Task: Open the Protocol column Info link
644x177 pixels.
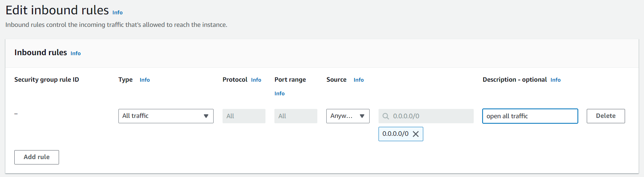Action: (256, 80)
